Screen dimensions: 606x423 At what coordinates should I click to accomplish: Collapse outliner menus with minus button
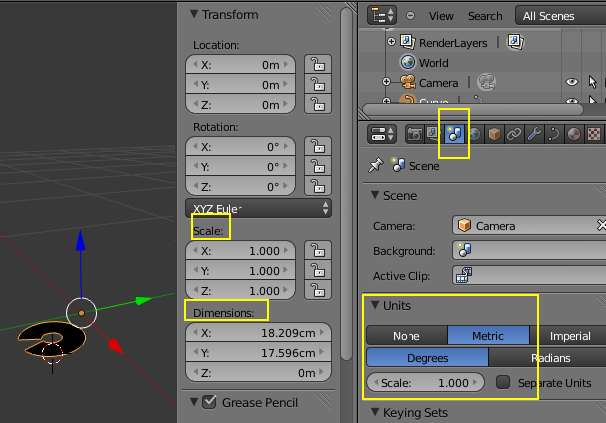tap(410, 15)
